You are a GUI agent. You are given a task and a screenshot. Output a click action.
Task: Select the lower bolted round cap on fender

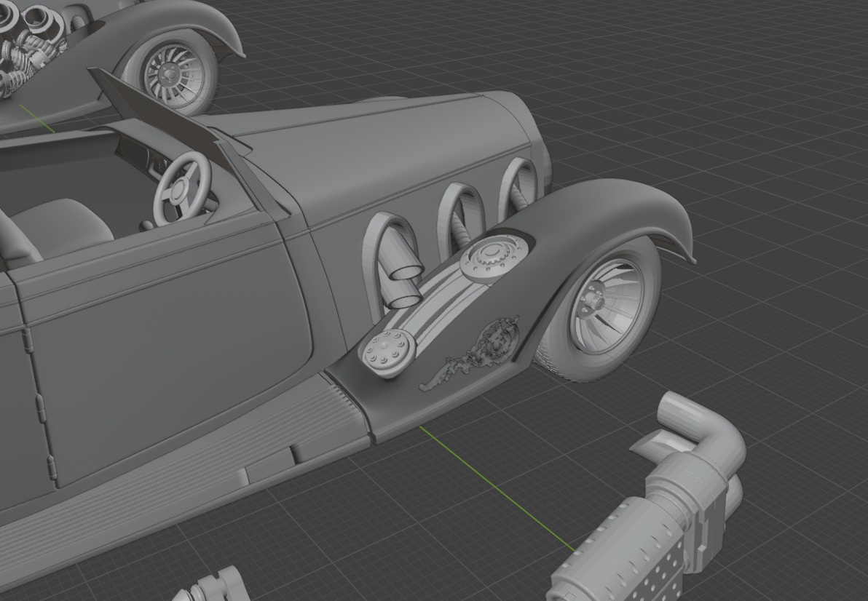(387, 351)
